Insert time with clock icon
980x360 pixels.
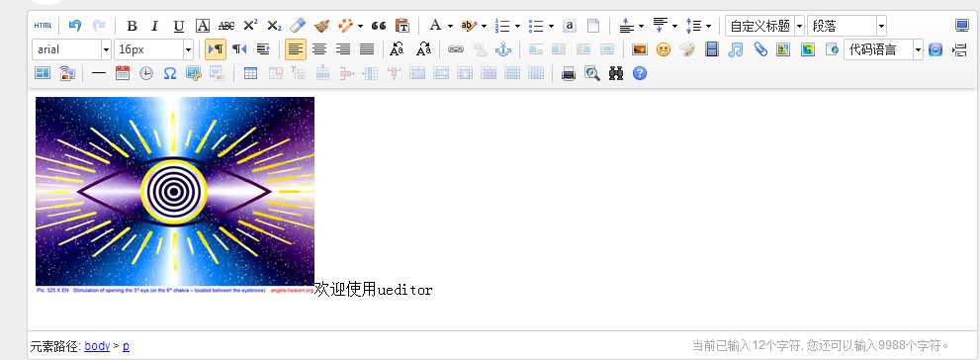[146, 73]
